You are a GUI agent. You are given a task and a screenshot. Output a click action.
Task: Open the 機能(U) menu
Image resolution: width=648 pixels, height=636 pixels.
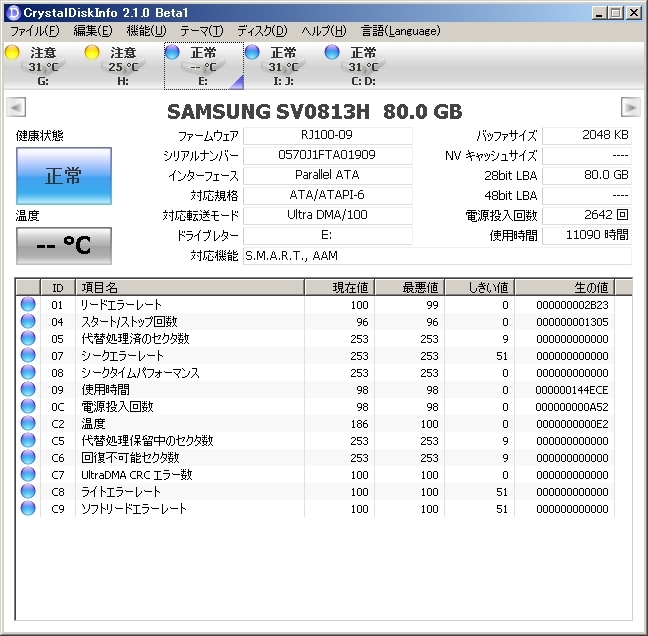point(146,31)
